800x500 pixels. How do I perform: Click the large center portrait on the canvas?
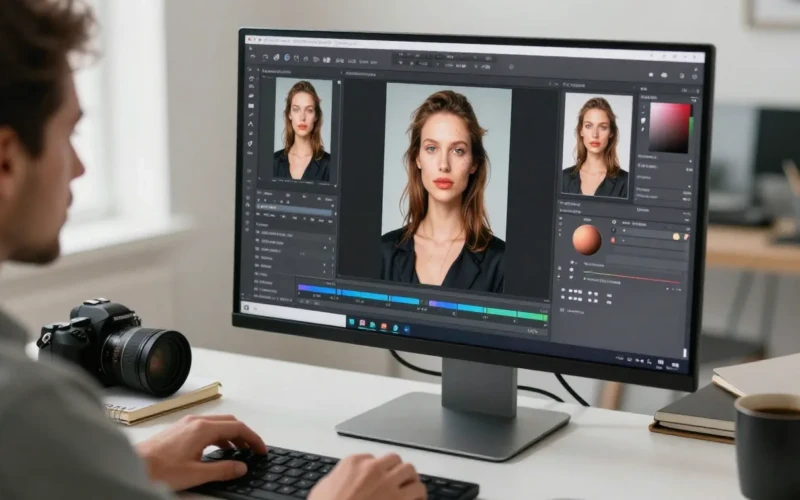coord(445,186)
